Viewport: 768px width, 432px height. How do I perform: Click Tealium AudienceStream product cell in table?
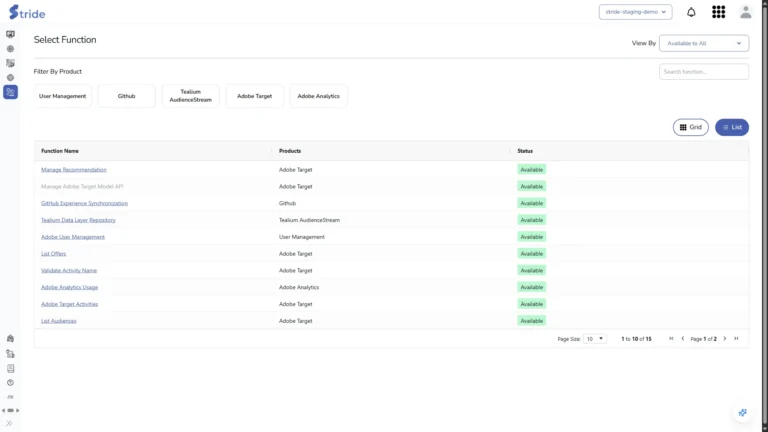pyautogui.click(x=309, y=220)
